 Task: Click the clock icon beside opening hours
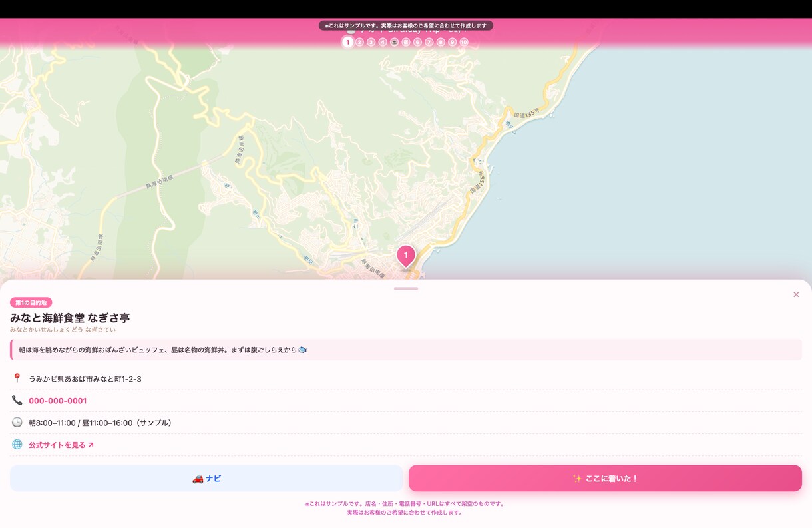[x=17, y=422]
